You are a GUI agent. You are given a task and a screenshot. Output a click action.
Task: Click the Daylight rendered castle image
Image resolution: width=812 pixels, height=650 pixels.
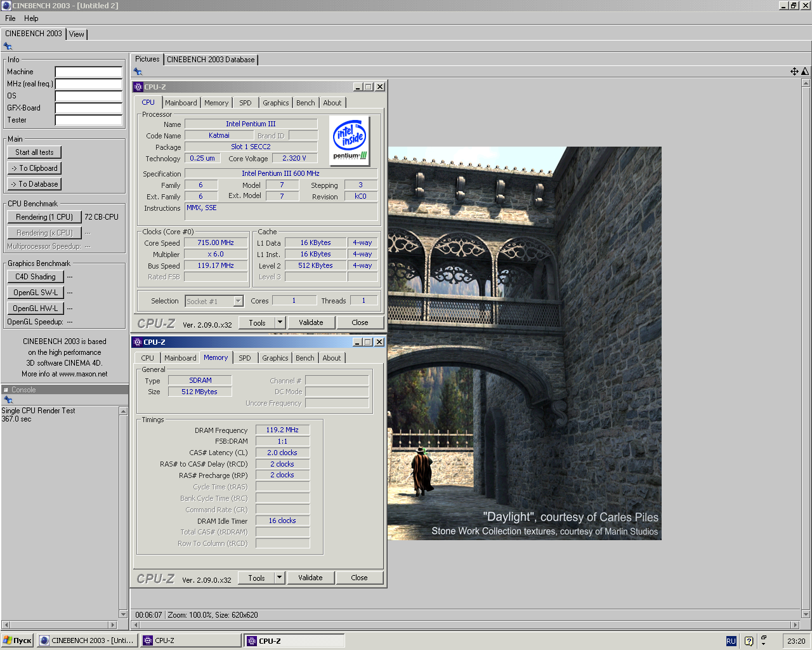[525, 343]
